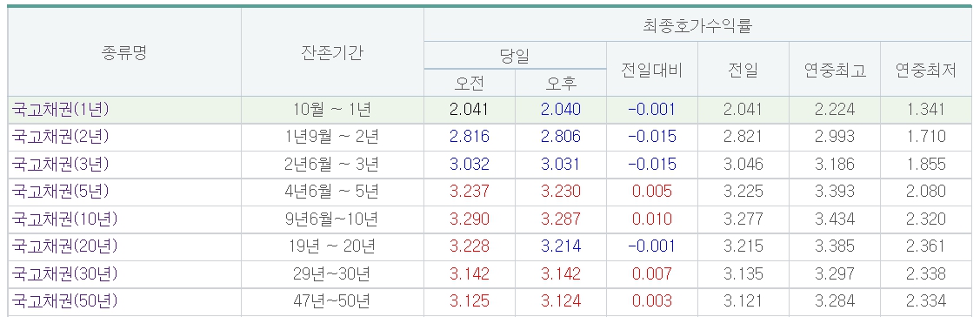Click the 10년 bond afternoon yield 3.287

(561, 219)
